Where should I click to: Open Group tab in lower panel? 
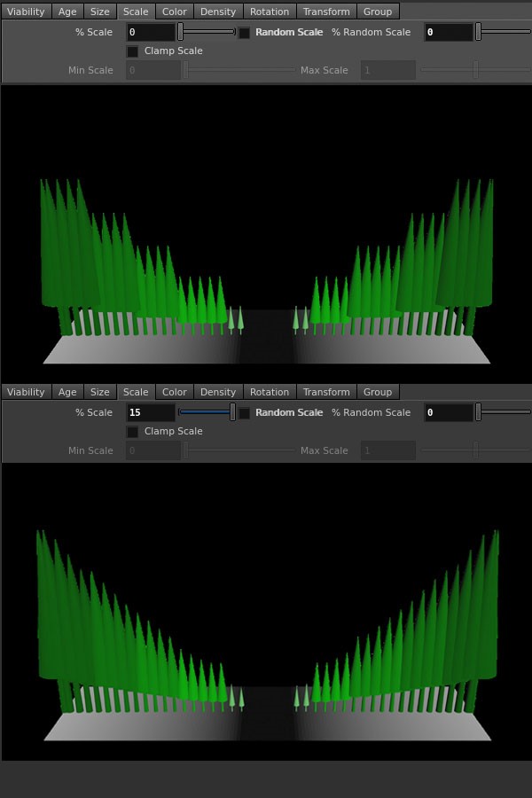click(378, 392)
